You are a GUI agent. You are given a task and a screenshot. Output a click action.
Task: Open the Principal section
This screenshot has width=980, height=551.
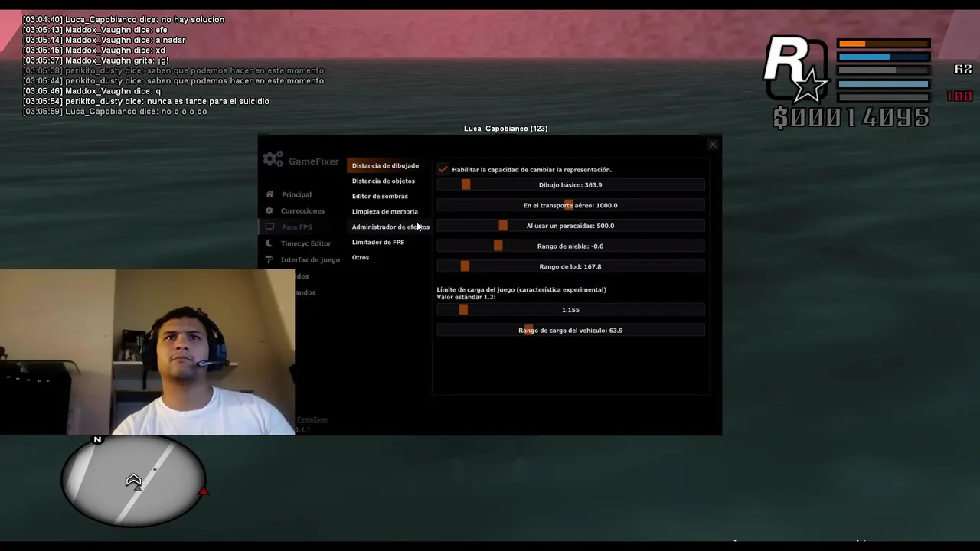click(x=296, y=194)
